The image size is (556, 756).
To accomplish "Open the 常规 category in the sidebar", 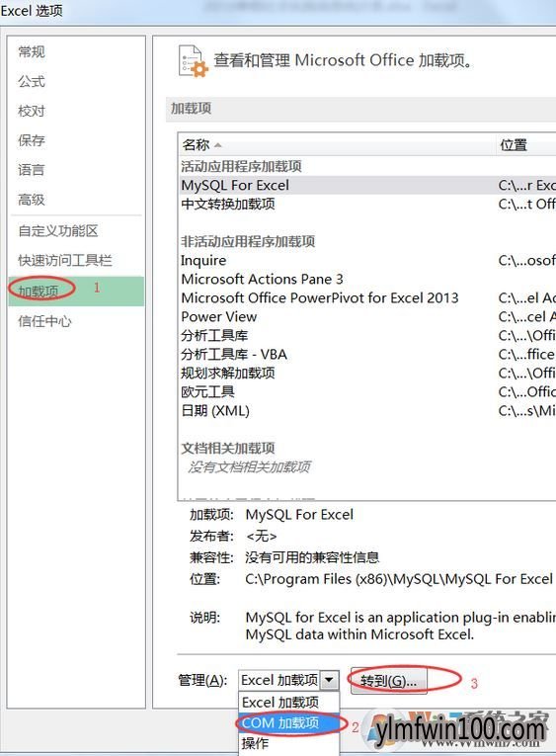I will [32, 51].
